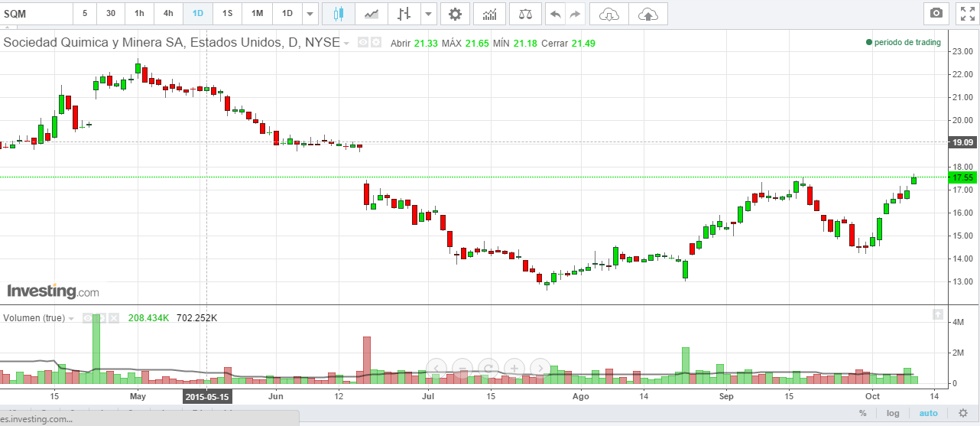Zoom in using the faded plus button
The height and width of the screenshot is (426, 980).
pyautogui.click(x=514, y=368)
